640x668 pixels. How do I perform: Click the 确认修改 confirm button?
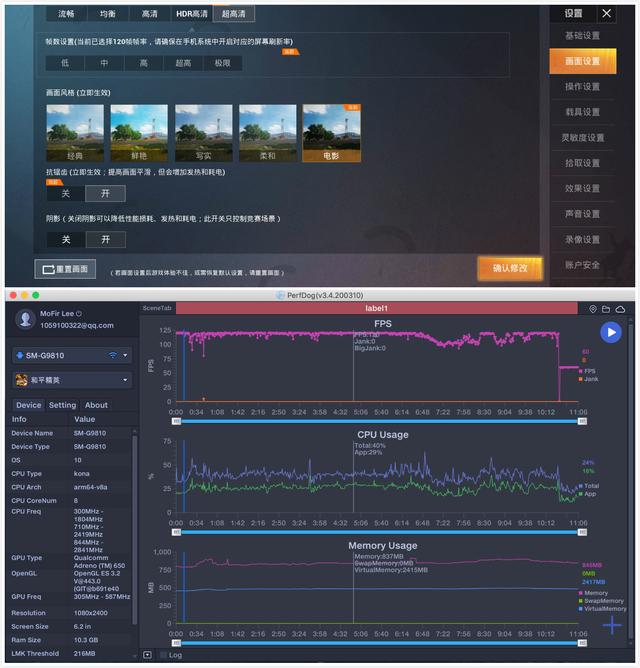510,268
